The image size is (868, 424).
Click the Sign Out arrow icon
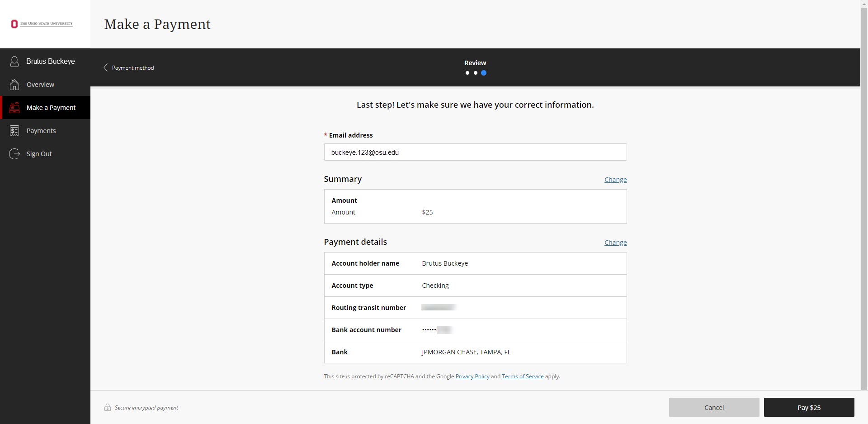point(14,154)
